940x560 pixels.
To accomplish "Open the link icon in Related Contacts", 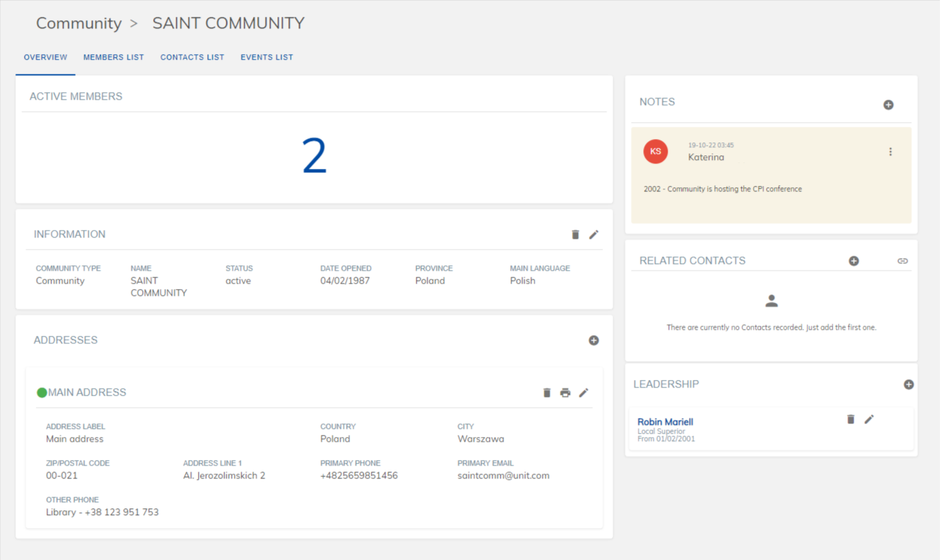I will tap(903, 261).
